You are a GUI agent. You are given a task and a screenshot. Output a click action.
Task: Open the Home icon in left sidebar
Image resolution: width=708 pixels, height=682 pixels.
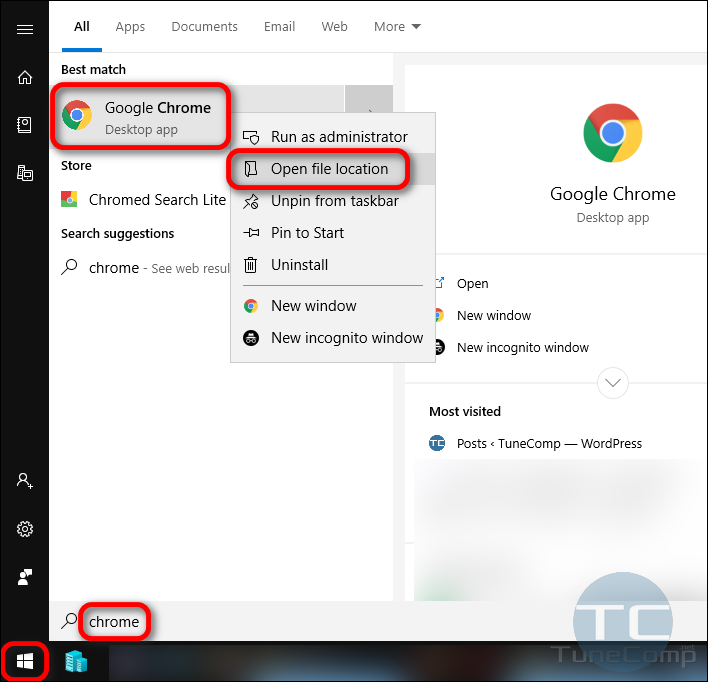point(25,77)
